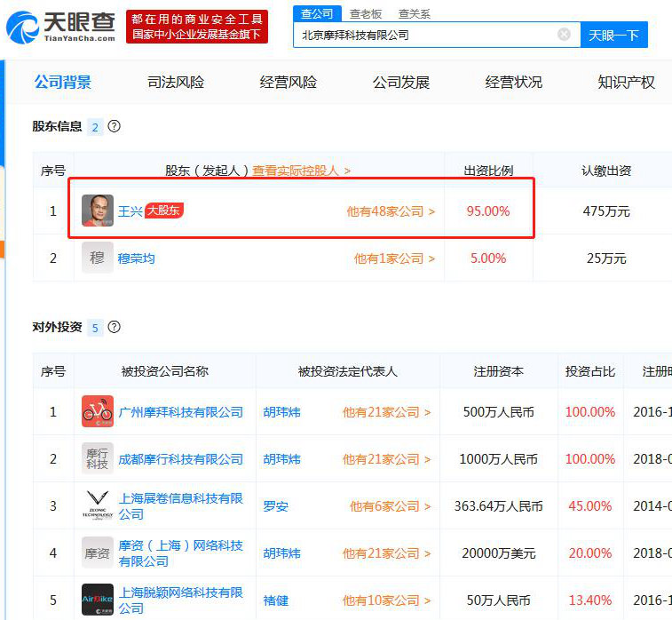Click 穆荣均's avatar icon
This screenshot has height=620, width=672.
coord(98,258)
